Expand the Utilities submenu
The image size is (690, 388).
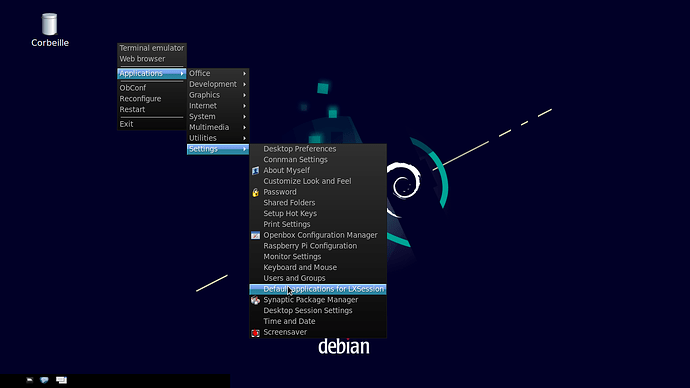[218, 138]
